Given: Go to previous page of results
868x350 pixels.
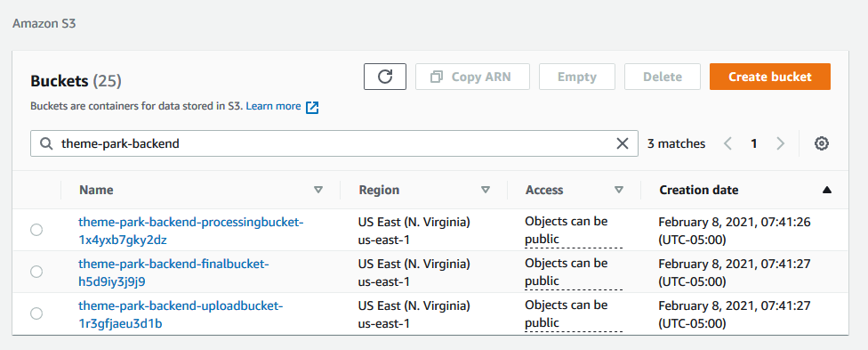Looking at the screenshot, I should click(x=728, y=143).
